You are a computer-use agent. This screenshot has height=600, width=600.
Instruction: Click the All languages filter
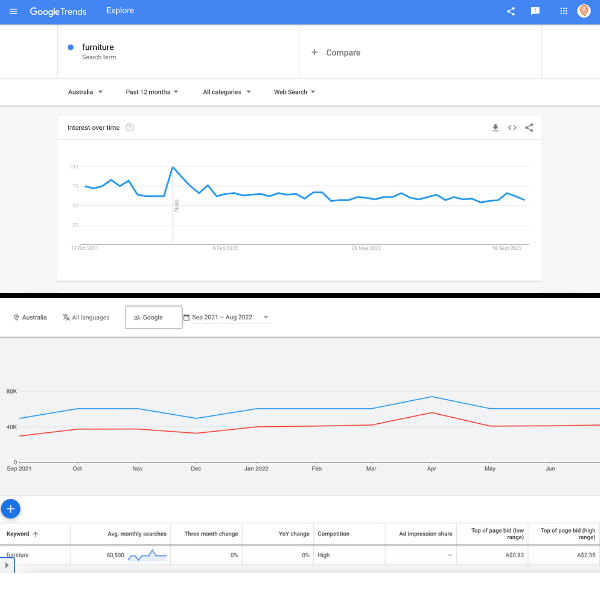pyautogui.click(x=86, y=317)
